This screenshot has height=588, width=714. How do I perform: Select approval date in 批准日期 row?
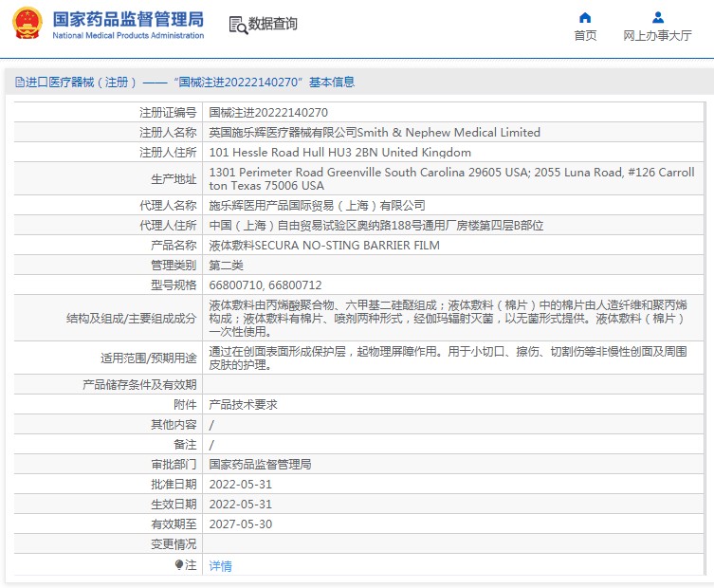[x=241, y=485]
